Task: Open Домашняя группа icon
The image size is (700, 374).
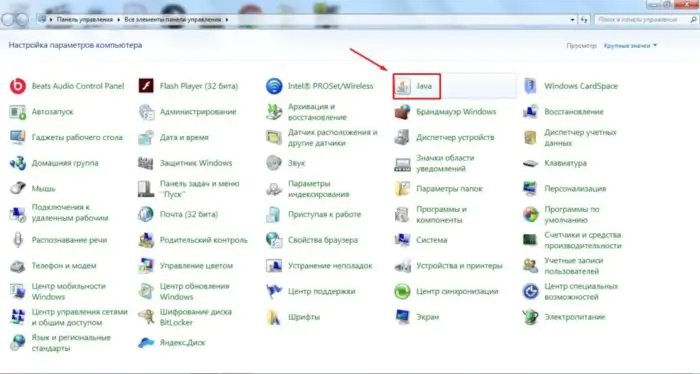Action: coord(18,163)
